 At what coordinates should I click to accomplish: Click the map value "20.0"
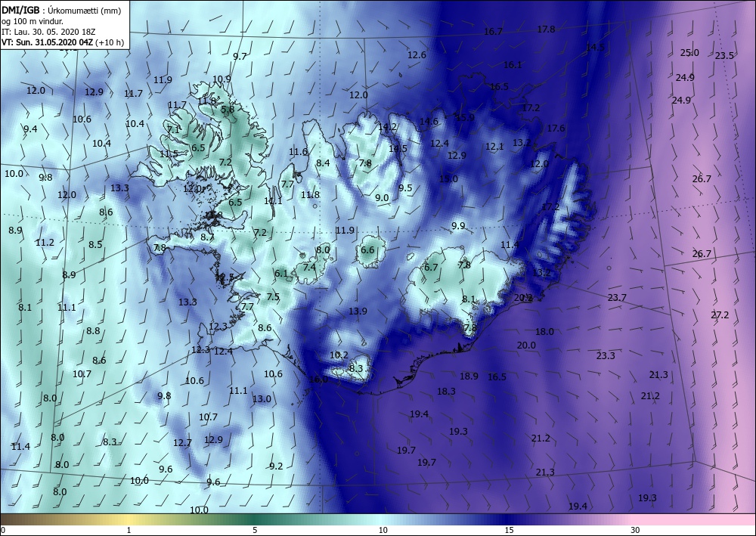[526, 345]
